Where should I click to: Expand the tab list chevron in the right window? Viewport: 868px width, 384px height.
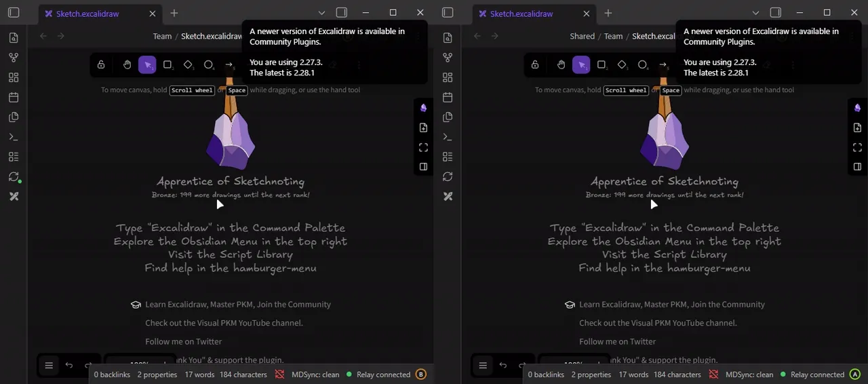tap(755, 13)
